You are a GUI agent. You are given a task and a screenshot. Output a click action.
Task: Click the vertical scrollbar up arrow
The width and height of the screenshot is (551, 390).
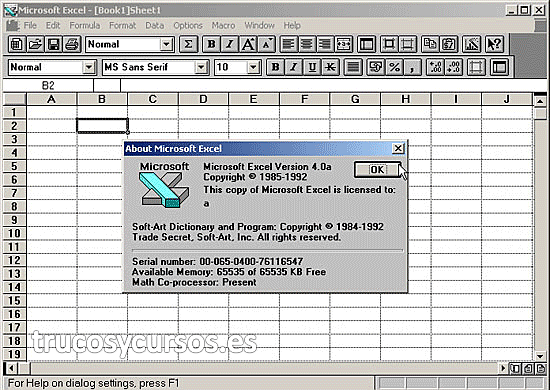540,101
